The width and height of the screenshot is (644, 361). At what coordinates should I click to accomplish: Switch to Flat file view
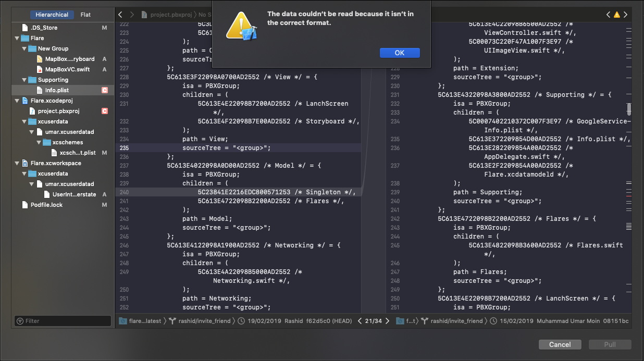[85, 15]
